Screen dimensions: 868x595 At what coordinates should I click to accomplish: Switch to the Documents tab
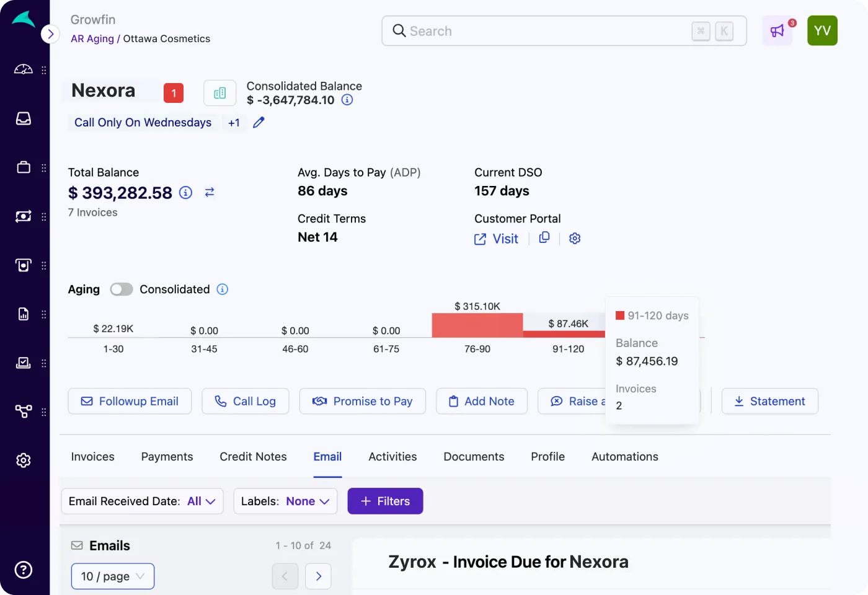click(474, 457)
